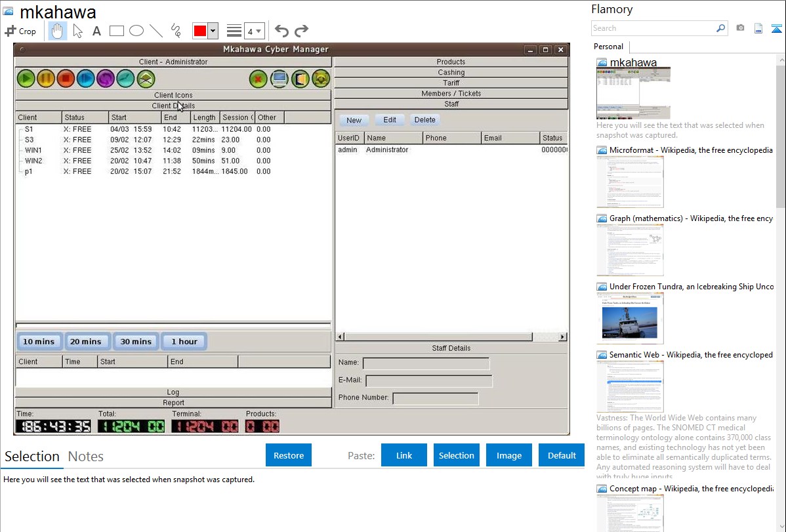
Task: Switch to the Selection tab beside Notes
Action: click(32, 457)
